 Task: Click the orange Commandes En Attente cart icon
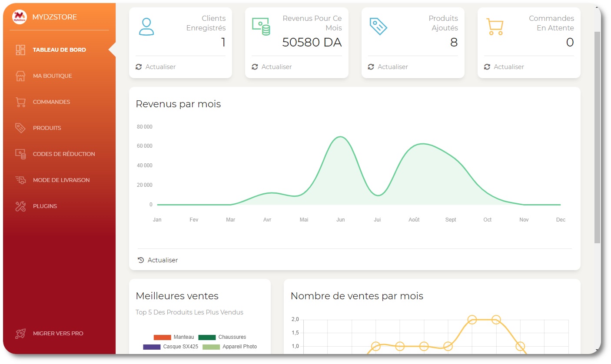pyautogui.click(x=495, y=26)
